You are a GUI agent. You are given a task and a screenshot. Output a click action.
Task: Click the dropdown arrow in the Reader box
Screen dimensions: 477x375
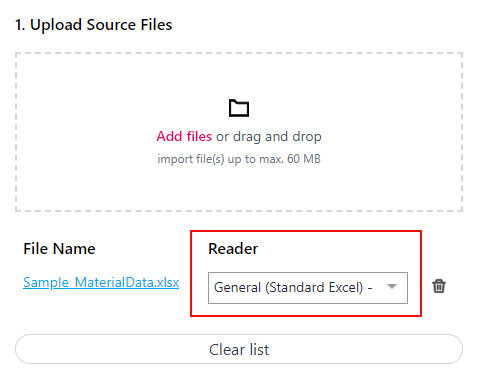click(x=392, y=286)
